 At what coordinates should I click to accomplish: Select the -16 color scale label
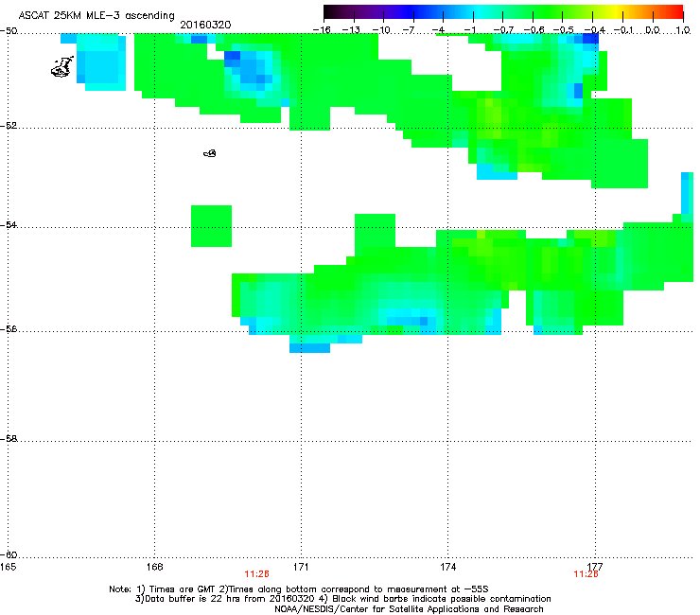[x=322, y=30]
